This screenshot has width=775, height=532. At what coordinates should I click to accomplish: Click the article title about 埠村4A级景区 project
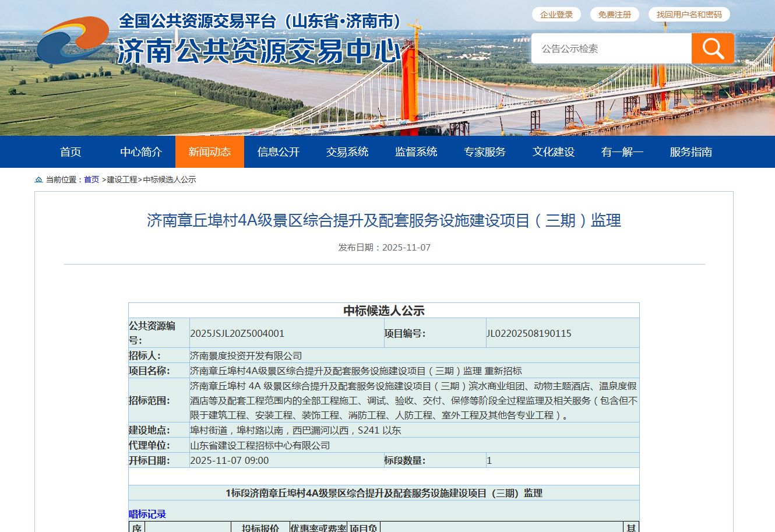pyautogui.click(x=384, y=220)
